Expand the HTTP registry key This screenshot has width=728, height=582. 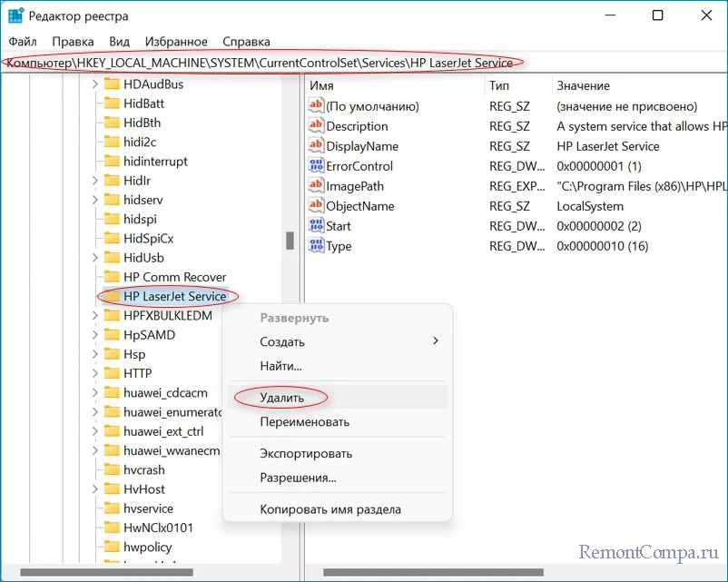(94, 373)
